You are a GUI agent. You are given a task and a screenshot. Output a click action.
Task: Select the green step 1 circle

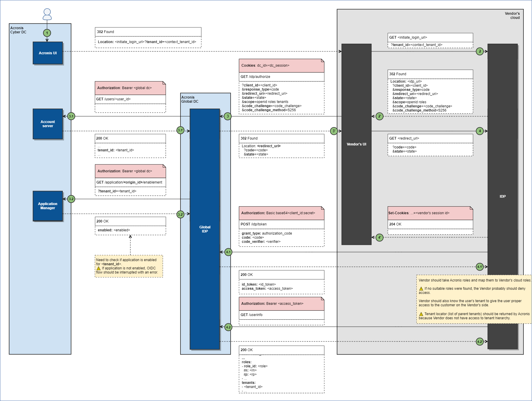pos(47,33)
